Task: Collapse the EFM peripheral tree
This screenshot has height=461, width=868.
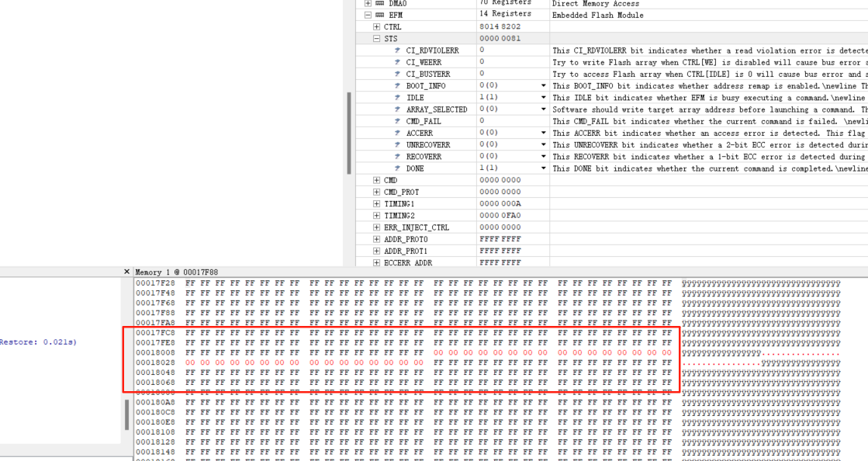Action: click(x=368, y=15)
